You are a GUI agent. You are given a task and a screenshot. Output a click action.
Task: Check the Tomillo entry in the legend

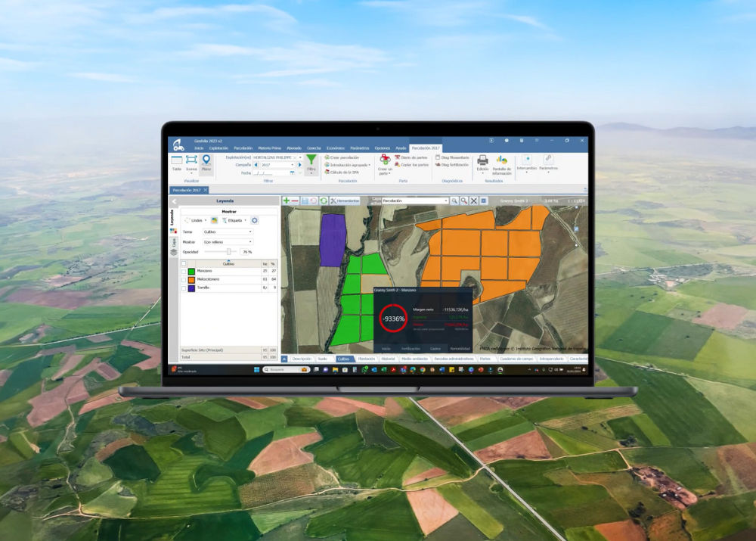coord(184,288)
